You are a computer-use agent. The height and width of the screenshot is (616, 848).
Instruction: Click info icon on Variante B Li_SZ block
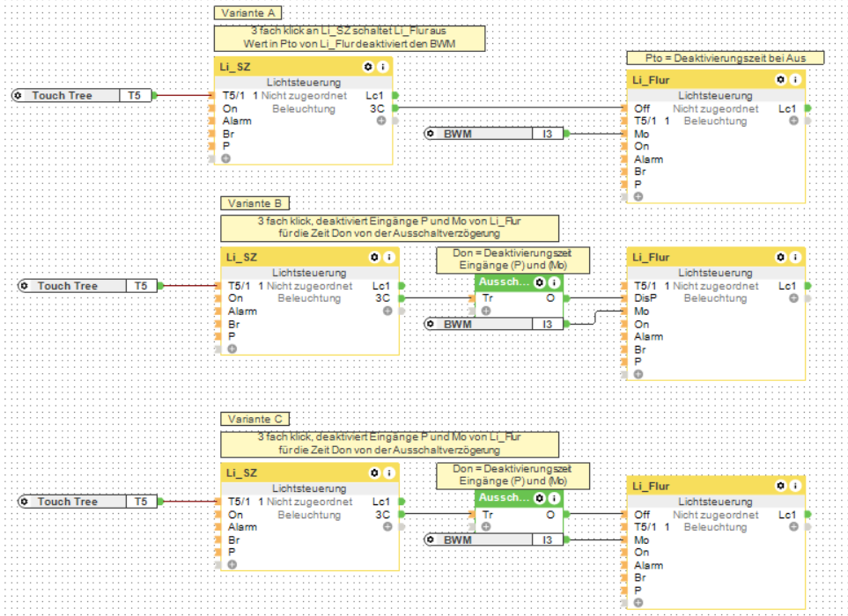tap(389, 257)
